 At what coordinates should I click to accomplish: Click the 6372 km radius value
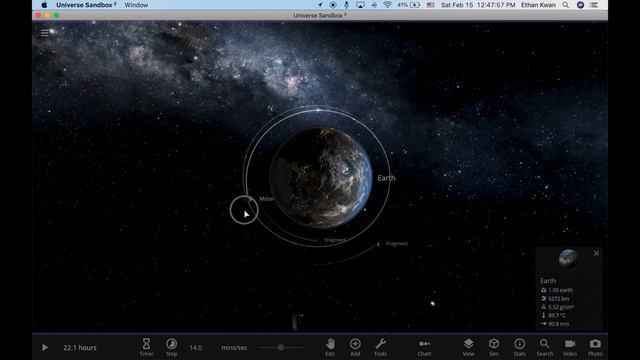558,299
